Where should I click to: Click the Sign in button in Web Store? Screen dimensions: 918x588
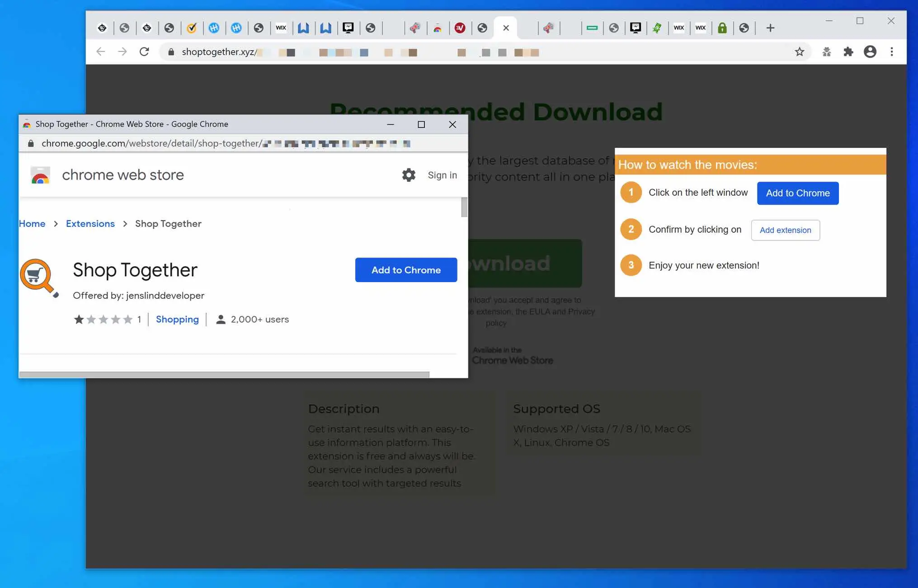pyautogui.click(x=442, y=174)
